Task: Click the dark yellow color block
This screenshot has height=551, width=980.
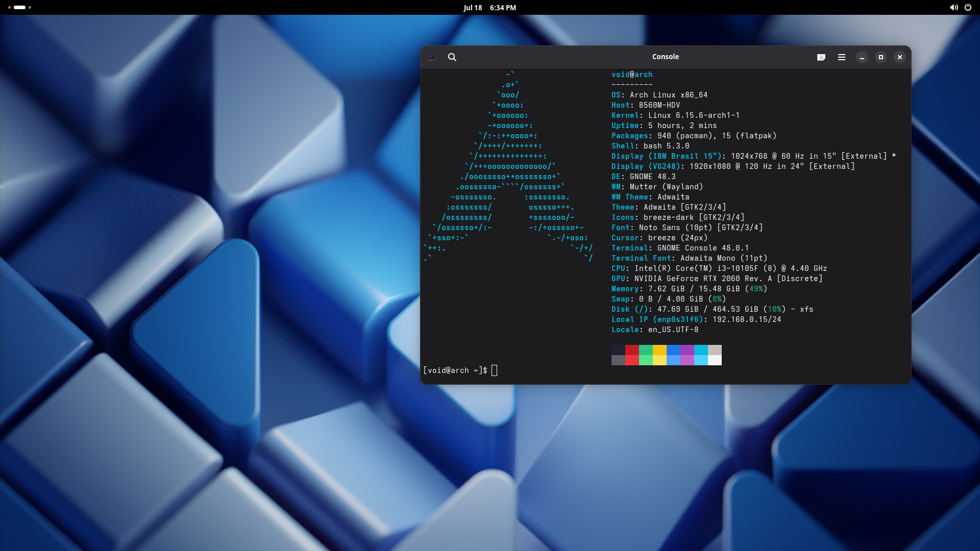Action: tap(659, 349)
